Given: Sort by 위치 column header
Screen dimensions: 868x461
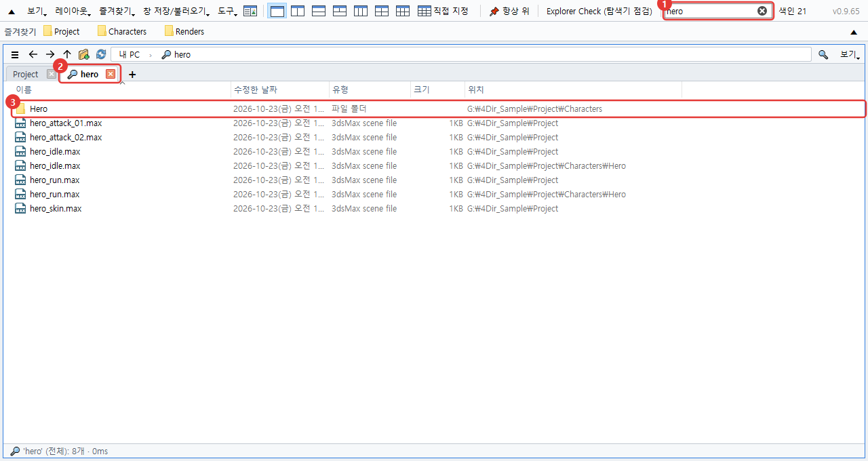Looking at the screenshot, I should click(x=573, y=89).
